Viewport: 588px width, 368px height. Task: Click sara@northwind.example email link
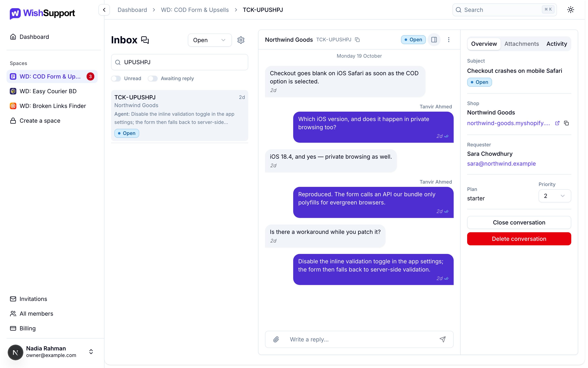501,164
